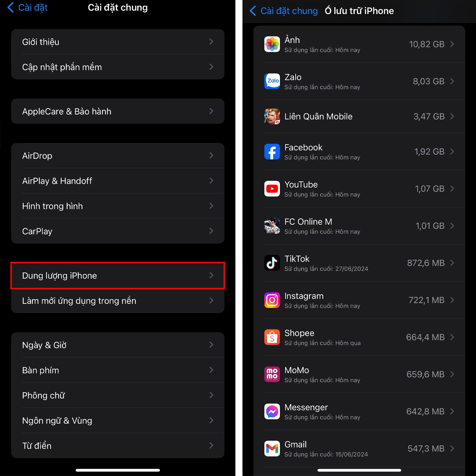
Task: Go back to Cài đặt chung
Action: tap(283, 11)
